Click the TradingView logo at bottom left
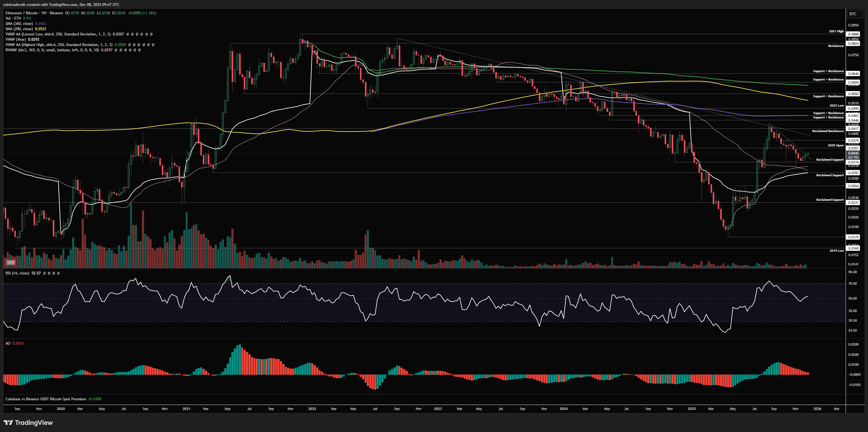 (x=28, y=423)
